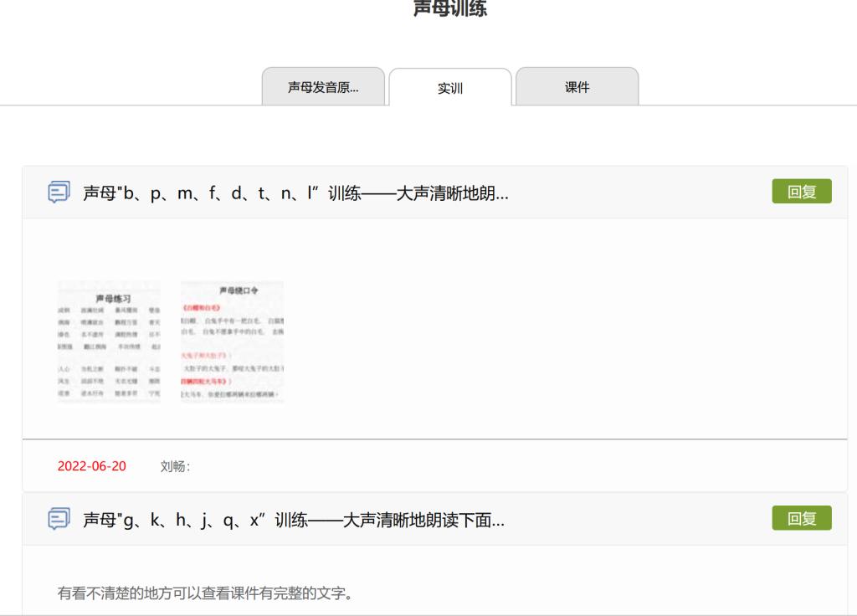Open the 声母绕口令 image thumbnail

pyautogui.click(x=232, y=342)
